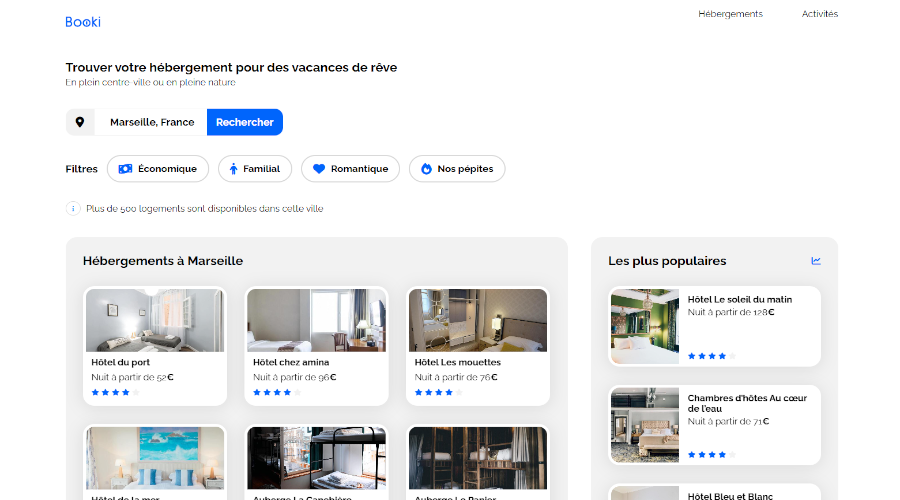Click price 'Nuit à partir de 76€'
The width and height of the screenshot is (900, 500).
(456, 377)
